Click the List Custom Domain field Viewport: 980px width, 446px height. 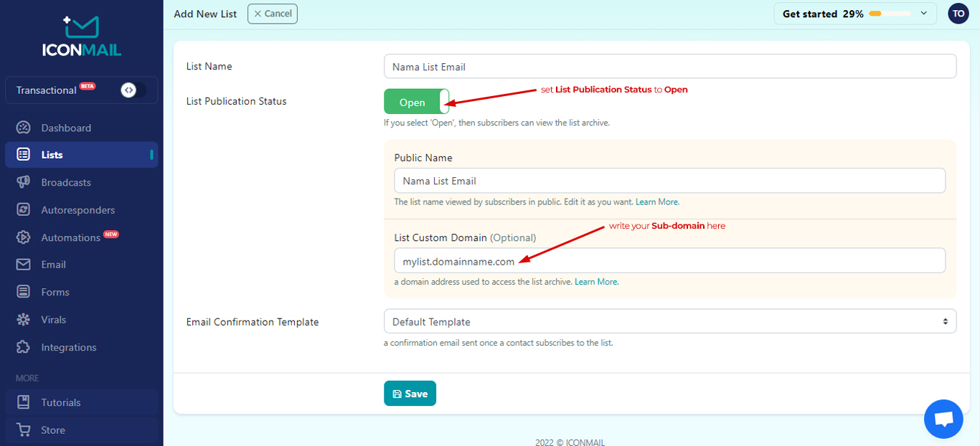(x=669, y=261)
